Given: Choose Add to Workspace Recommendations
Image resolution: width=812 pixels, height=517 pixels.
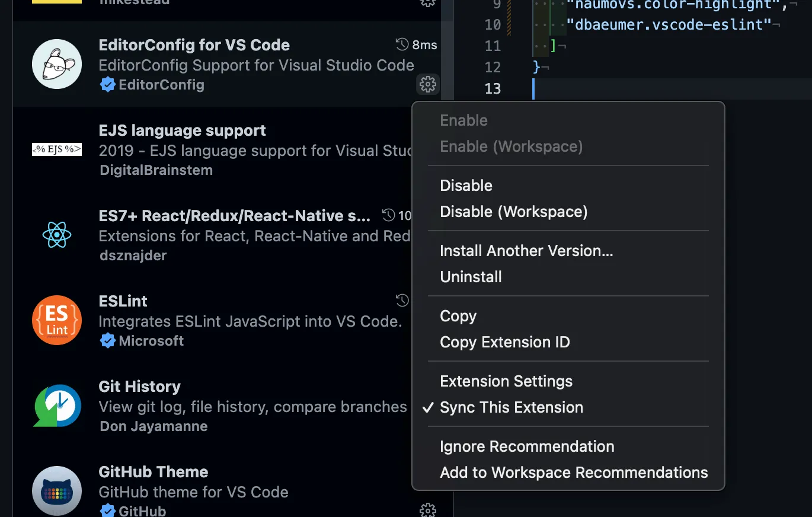Looking at the screenshot, I should [x=574, y=473].
